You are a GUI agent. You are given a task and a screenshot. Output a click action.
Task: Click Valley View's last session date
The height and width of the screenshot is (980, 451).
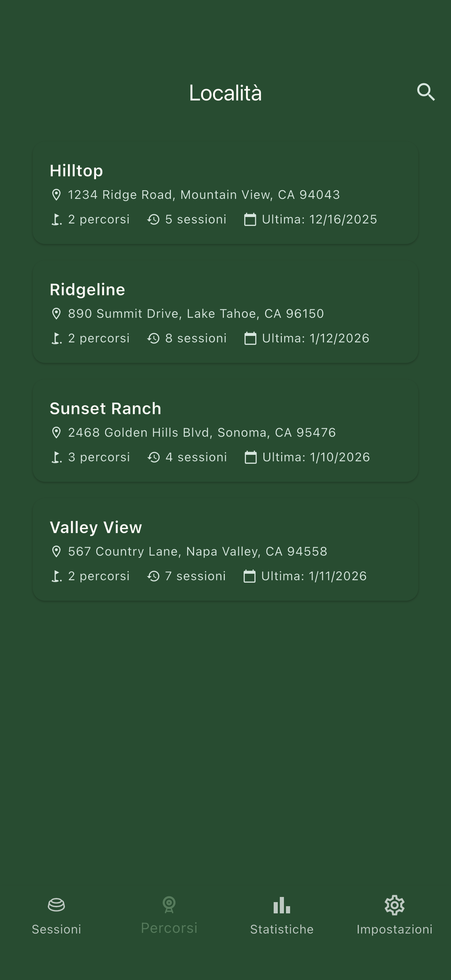[x=314, y=576]
